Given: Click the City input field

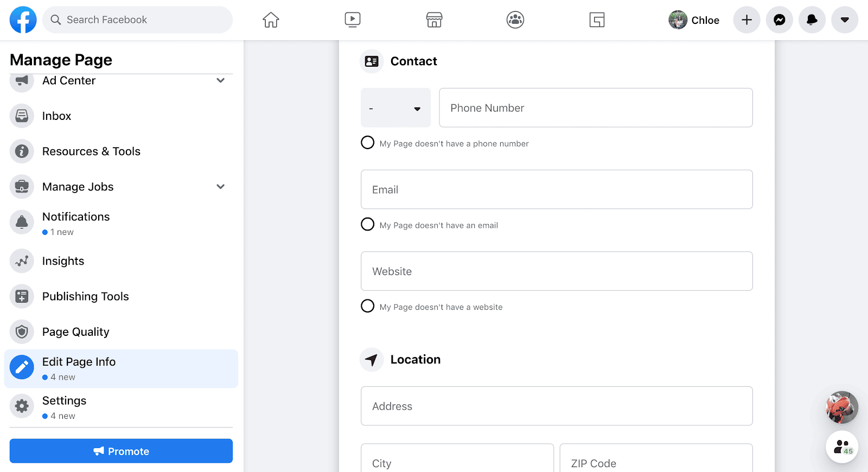Looking at the screenshot, I should 457,458.
